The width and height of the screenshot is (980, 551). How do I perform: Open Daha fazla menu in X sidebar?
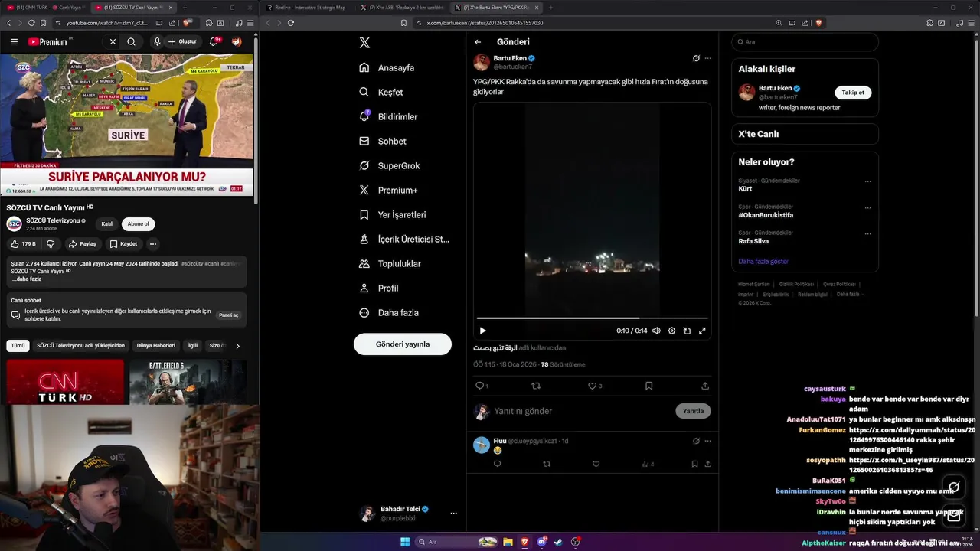coord(388,312)
